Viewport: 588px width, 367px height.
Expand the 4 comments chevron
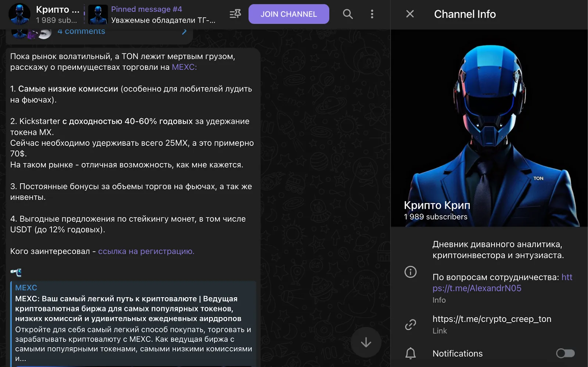click(x=184, y=32)
